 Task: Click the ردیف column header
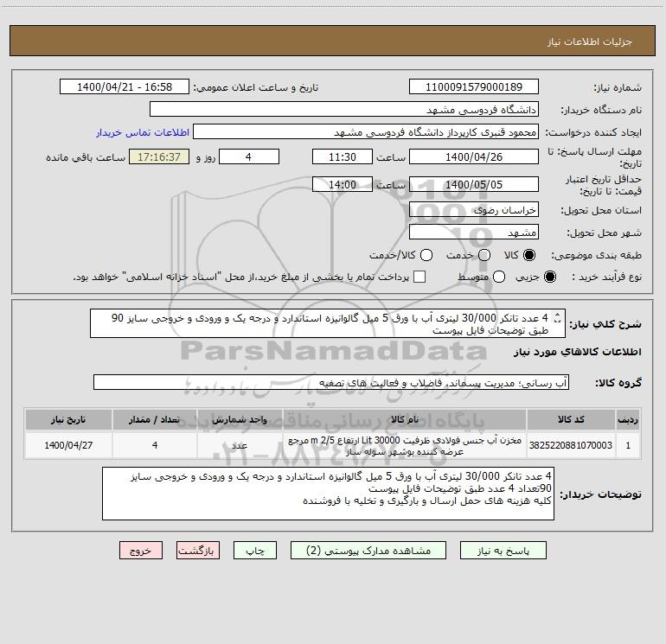[628, 419]
